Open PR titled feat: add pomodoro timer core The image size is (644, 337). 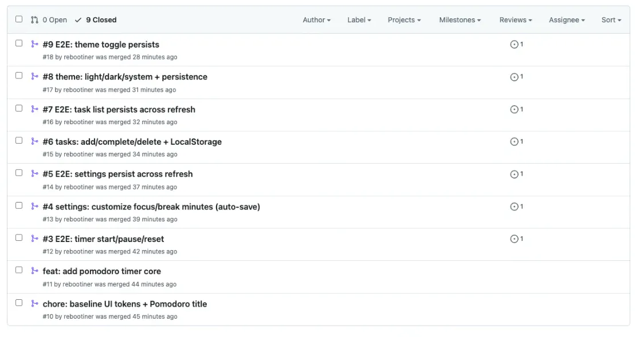[x=101, y=271]
